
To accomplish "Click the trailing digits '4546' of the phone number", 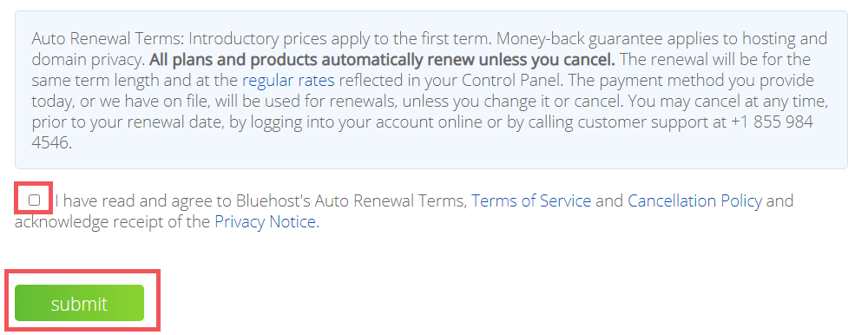I will coord(49,143).
